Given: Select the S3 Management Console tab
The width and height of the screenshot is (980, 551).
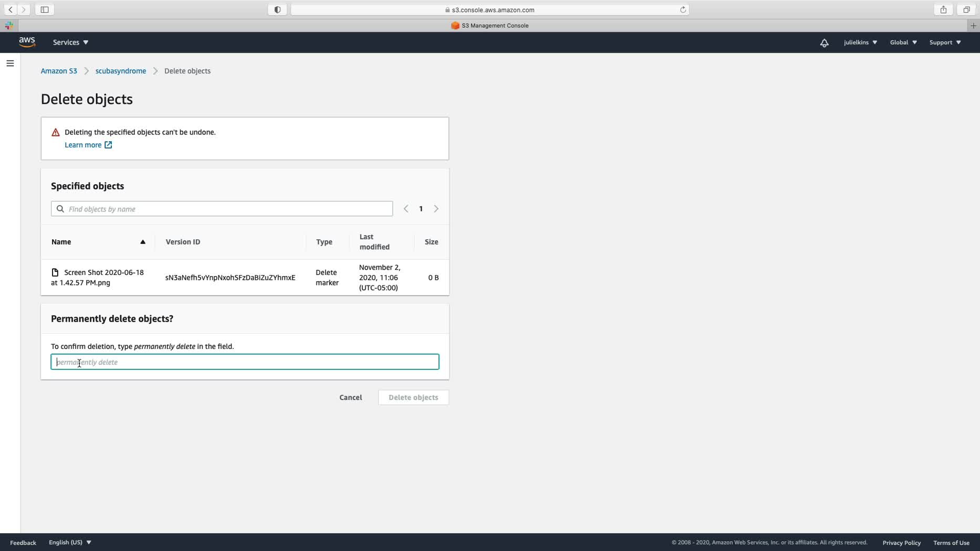Looking at the screenshot, I should click(490, 25).
